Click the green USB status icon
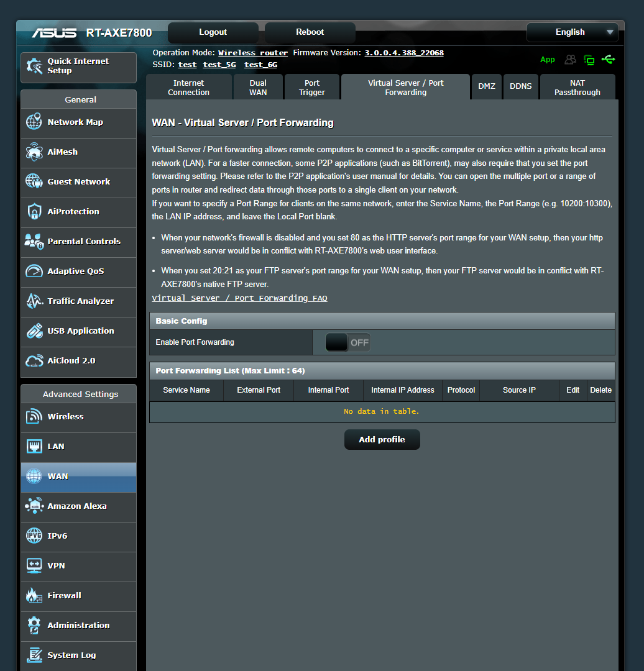 click(x=609, y=60)
